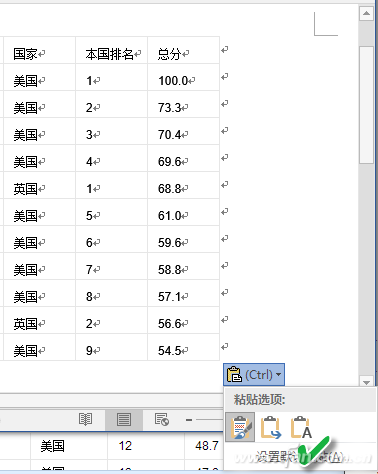The width and height of the screenshot is (378, 474).
Task: Open the Paste Options (Ctrl) dropdown button
Action: point(254,374)
